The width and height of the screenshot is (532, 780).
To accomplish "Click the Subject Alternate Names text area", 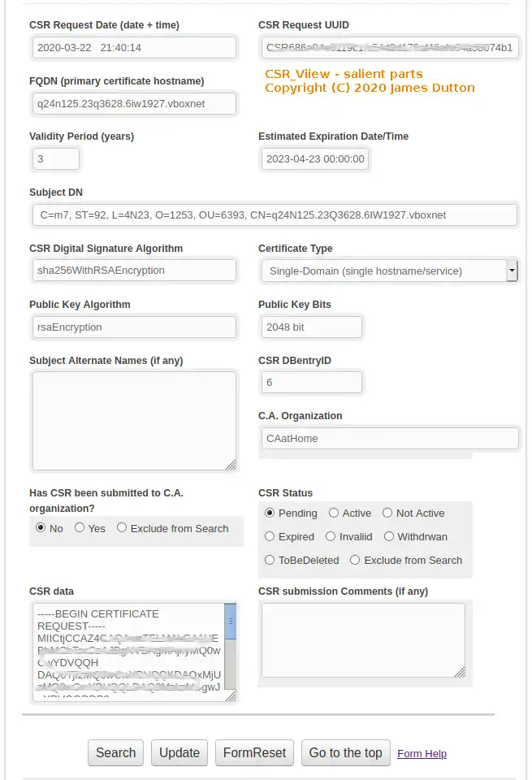I will tap(134, 421).
